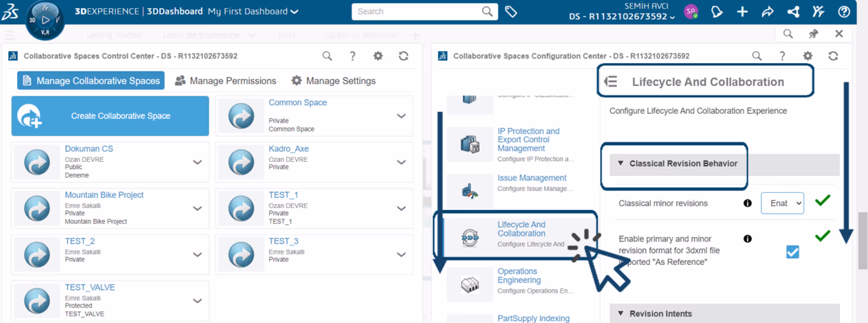Show info for 3dxml revision format option
This screenshot has height=323, width=868.
(x=748, y=239)
